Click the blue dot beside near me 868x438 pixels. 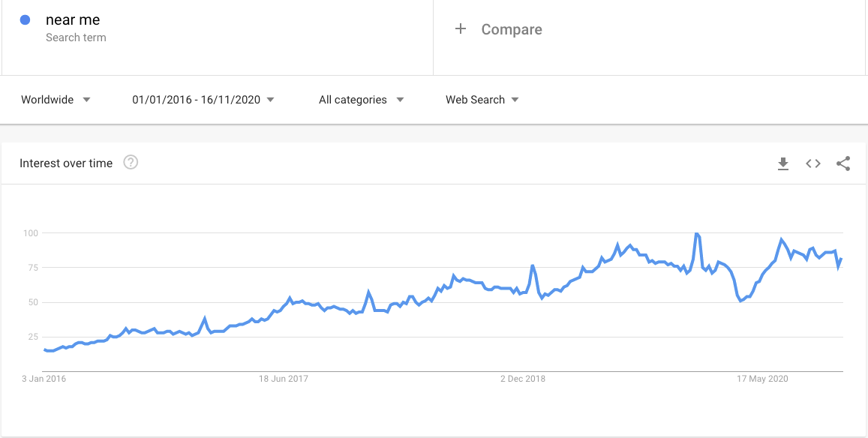coord(26,20)
